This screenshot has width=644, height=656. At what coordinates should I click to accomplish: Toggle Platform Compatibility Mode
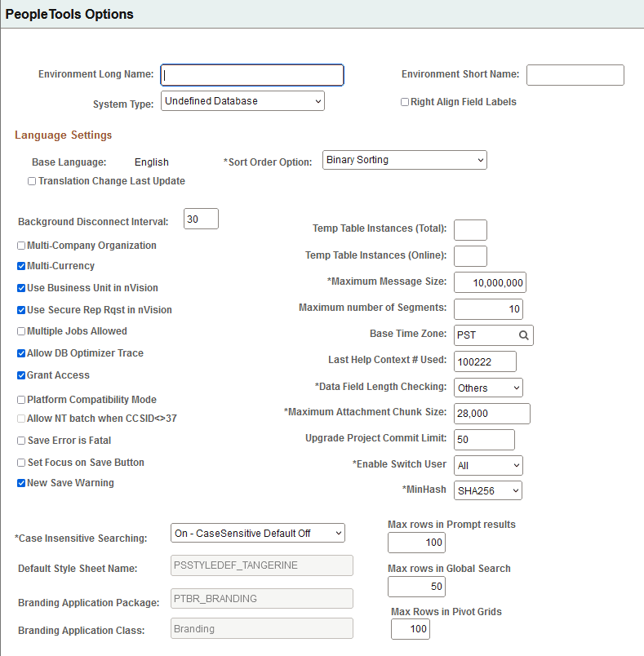tap(20, 400)
